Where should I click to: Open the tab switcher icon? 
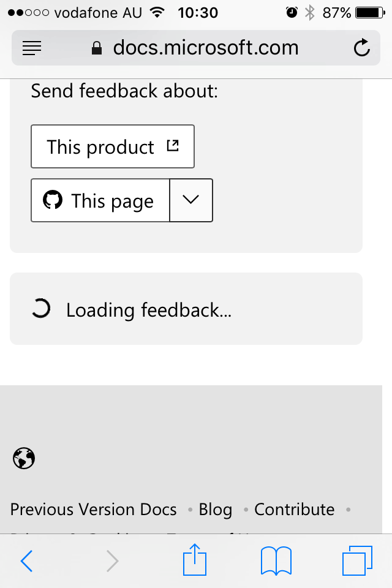[x=358, y=559]
